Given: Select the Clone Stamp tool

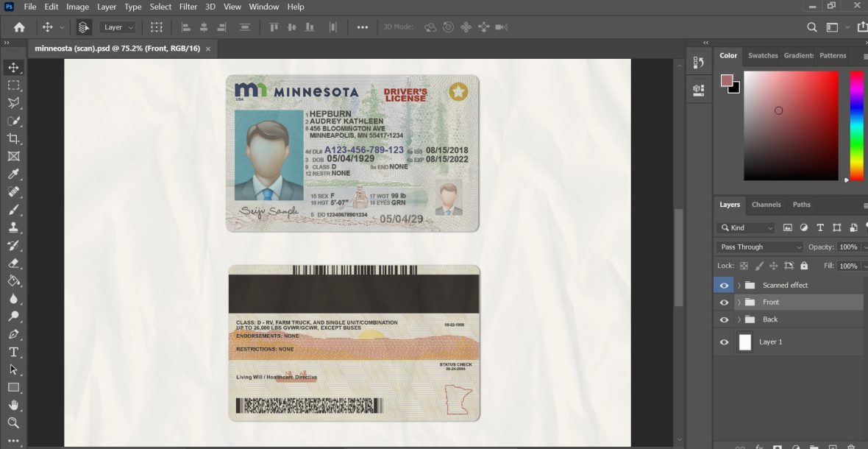Looking at the screenshot, I should point(13,227).
